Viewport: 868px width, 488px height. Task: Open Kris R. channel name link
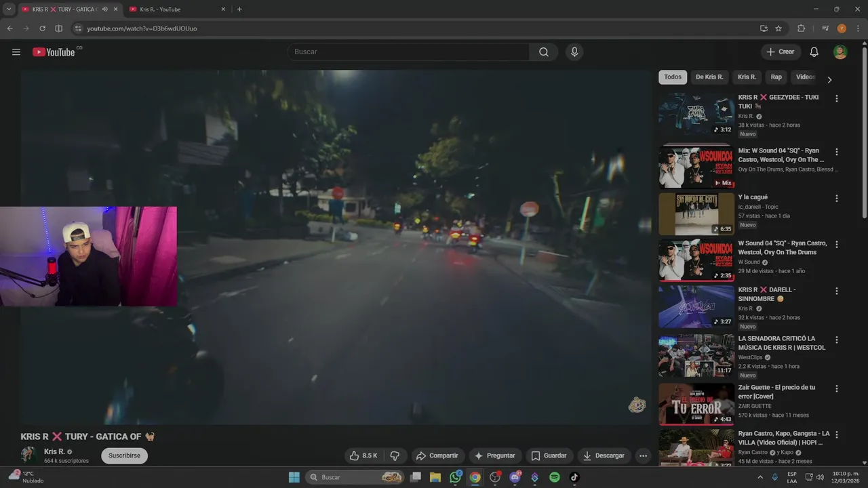[54, 451]
